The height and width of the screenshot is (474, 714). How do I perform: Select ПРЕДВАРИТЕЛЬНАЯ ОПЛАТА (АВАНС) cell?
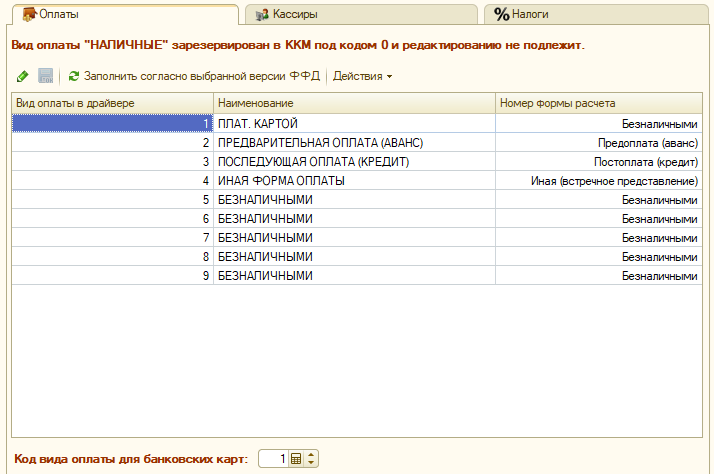pos(354,143)
